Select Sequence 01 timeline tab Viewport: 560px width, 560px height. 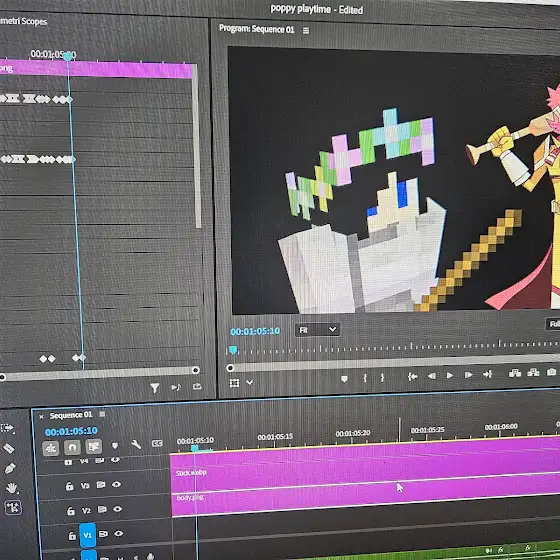(x=71, y=415)
